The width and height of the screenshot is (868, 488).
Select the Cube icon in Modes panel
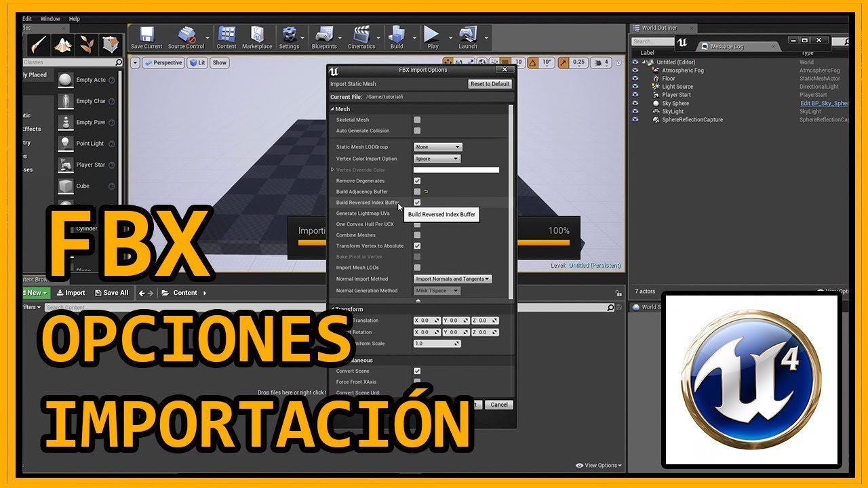pyautogui.click(x=66, y=186)
